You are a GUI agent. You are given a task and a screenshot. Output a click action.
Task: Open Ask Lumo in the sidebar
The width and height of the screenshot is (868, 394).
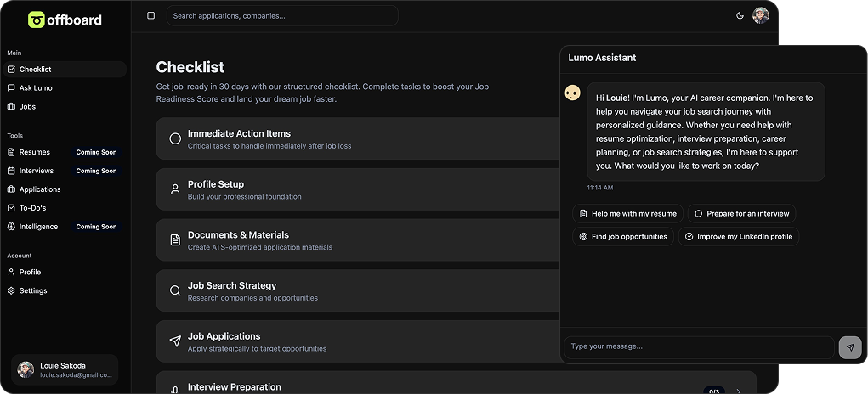36,88
